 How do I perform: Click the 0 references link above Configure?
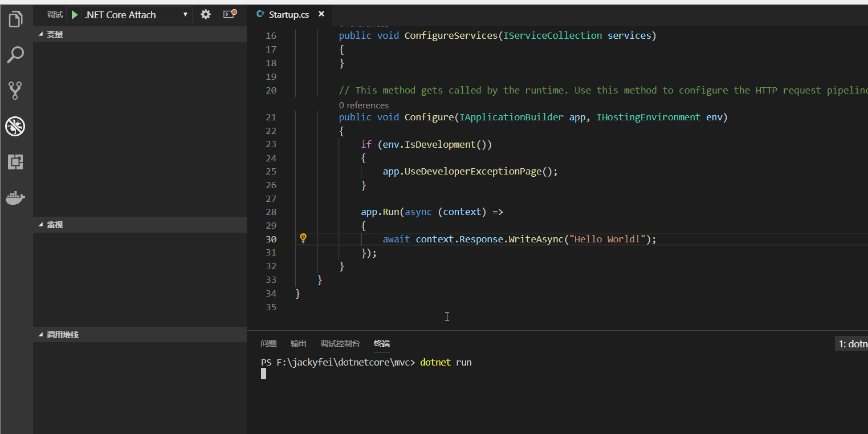tap(364, 105)
